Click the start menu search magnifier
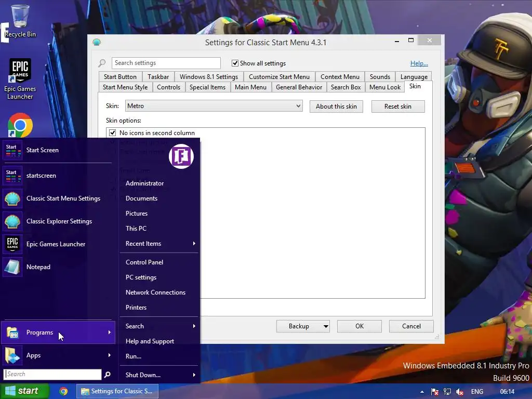The image size is (532, 399). tap(108, 374)
